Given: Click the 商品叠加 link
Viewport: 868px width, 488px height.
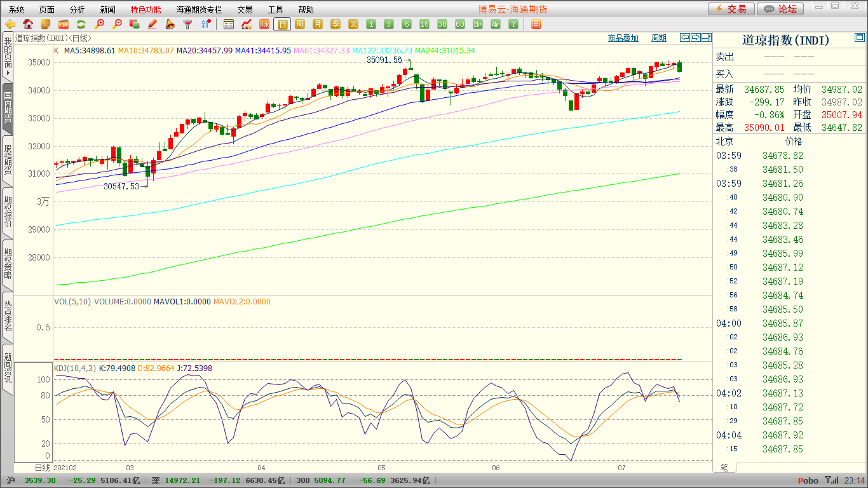Looking at the screenshot, I should point(623,38).
